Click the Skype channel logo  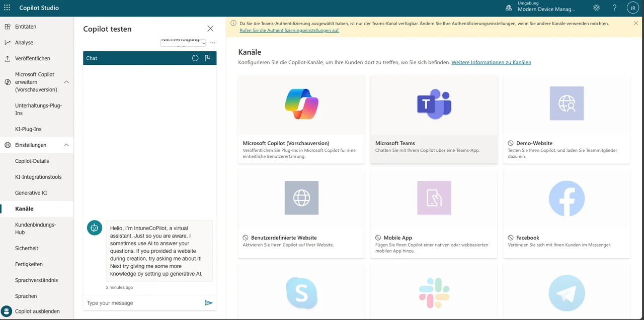click(301, 293)
